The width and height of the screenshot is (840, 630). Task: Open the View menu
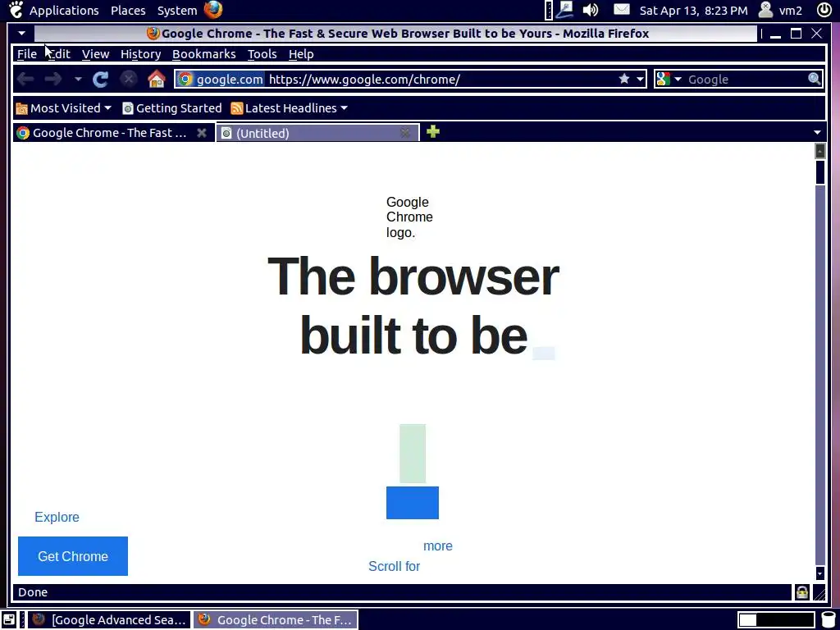[x=95, y=54]
